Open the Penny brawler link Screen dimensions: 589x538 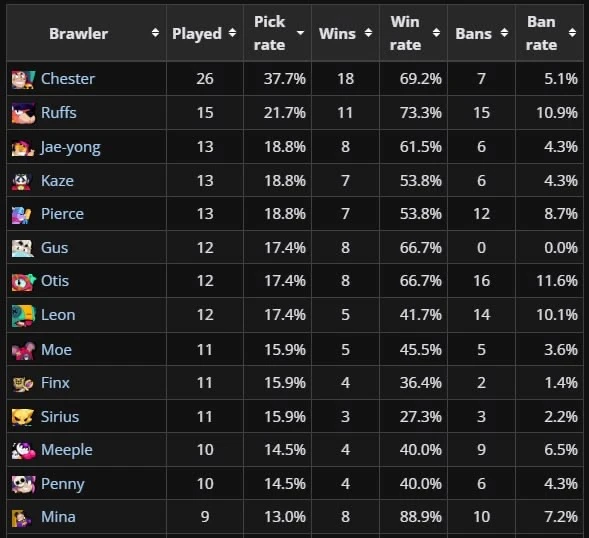point(63,484)
